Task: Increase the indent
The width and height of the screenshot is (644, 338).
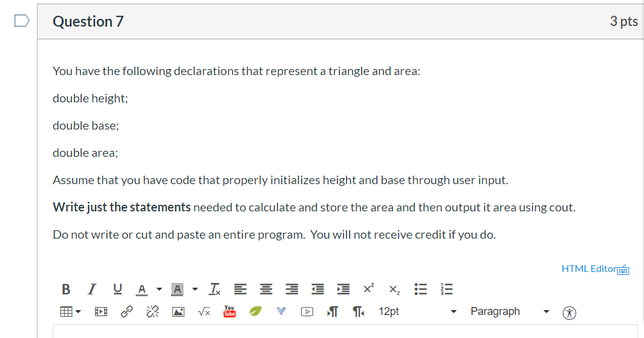Action: tap(344, 289)
